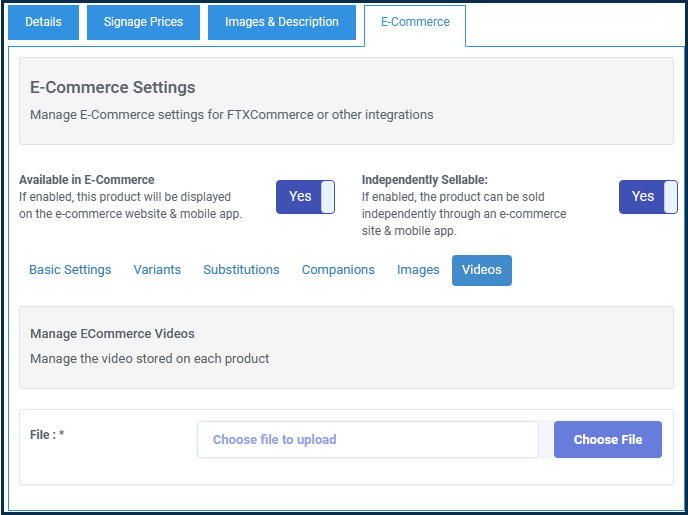688x515 pixels.
Task: Open the Details tab
Action: (43, 22)
